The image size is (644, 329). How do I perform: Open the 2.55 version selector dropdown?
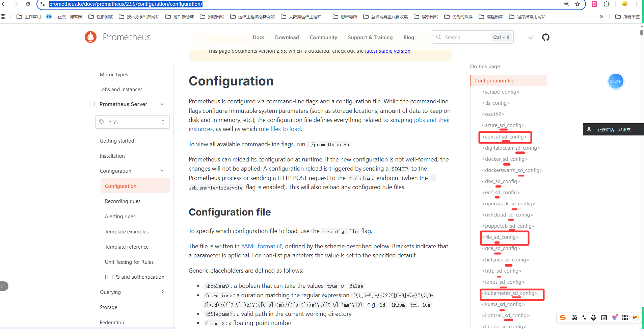(132, 122)
